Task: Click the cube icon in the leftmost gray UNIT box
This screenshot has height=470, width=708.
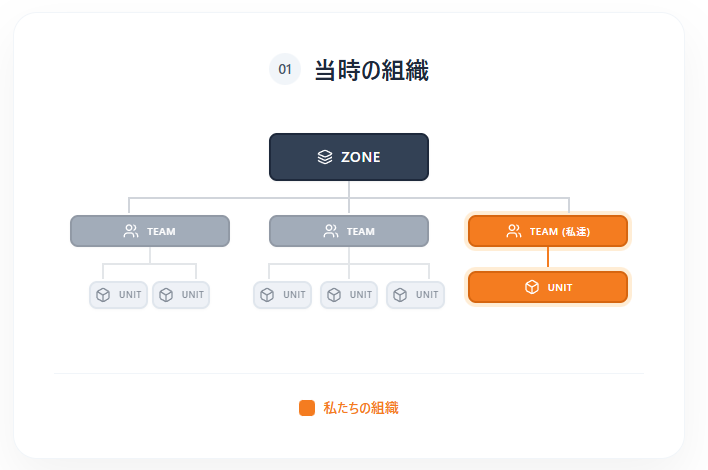Action: [x=103, y=295]
